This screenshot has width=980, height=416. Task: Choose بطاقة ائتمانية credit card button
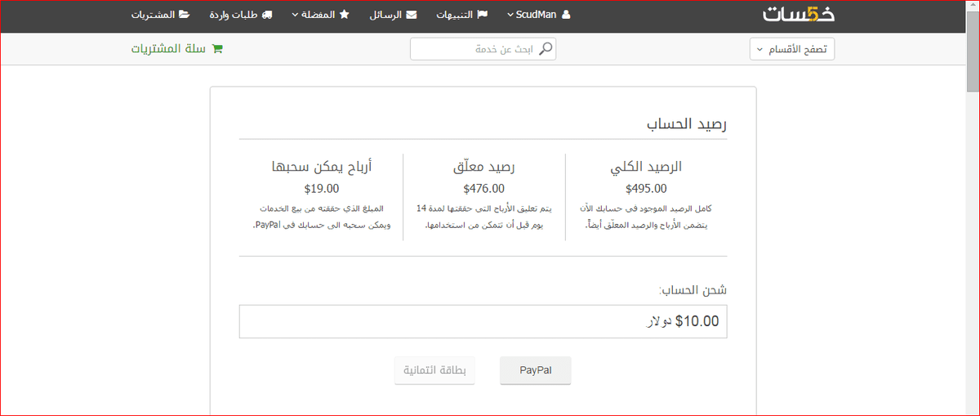tap(435, 370)
